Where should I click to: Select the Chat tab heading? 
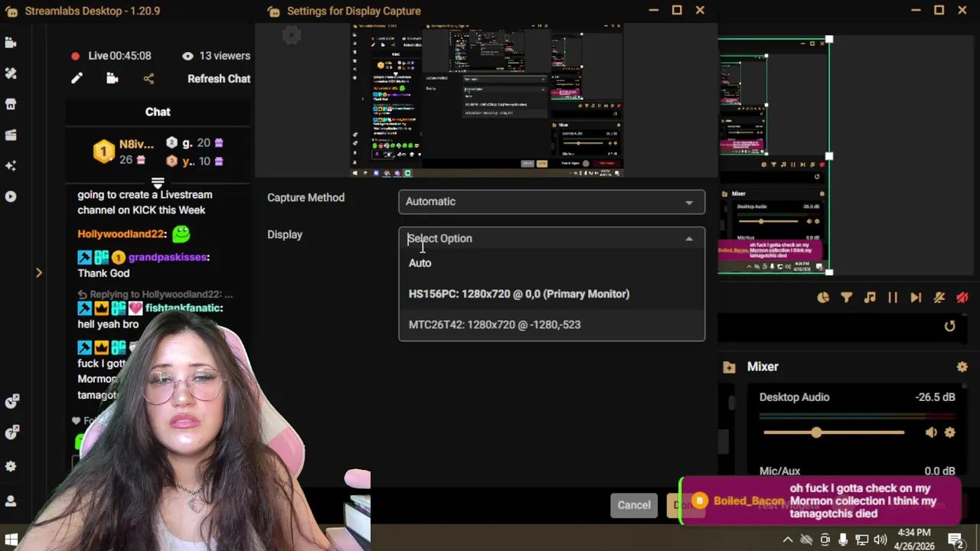click(x=158, y=112)
